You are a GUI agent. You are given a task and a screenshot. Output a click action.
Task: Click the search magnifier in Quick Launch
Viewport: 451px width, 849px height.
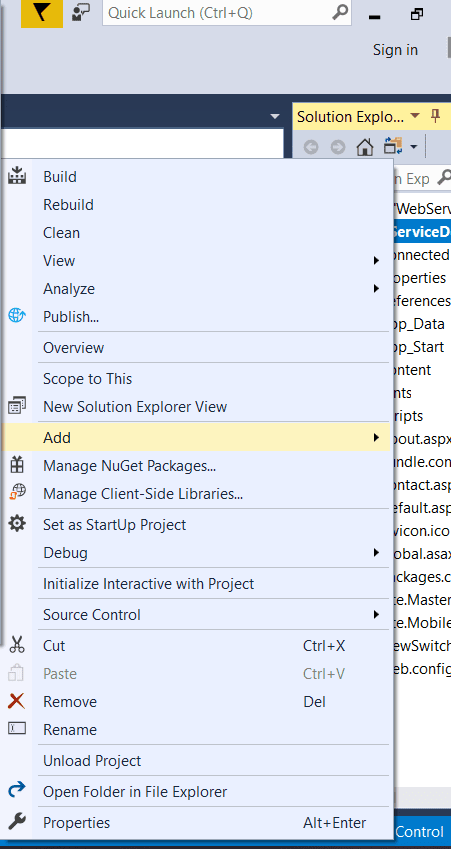(x=340, y=12)
